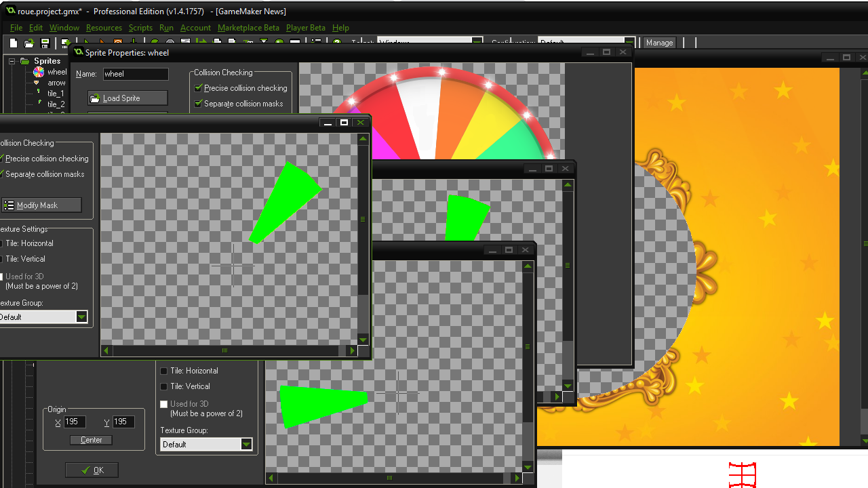Enable the Tile: Vertical checkbox
868x488 pixels.
[163, 386]
